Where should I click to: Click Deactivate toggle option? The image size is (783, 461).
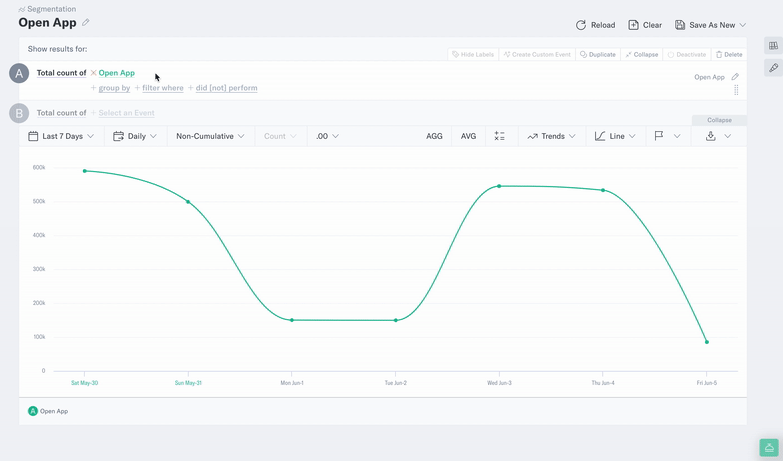[x=687, y=54]
